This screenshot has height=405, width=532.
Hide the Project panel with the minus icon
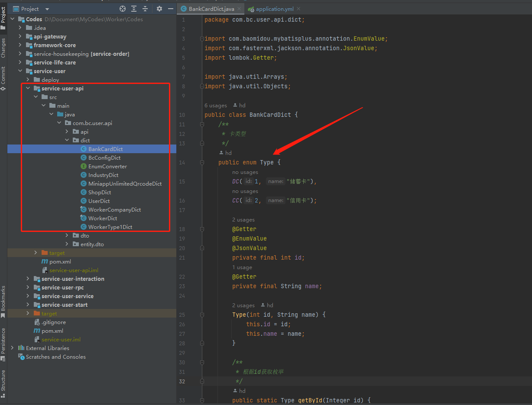pos(171,9)
